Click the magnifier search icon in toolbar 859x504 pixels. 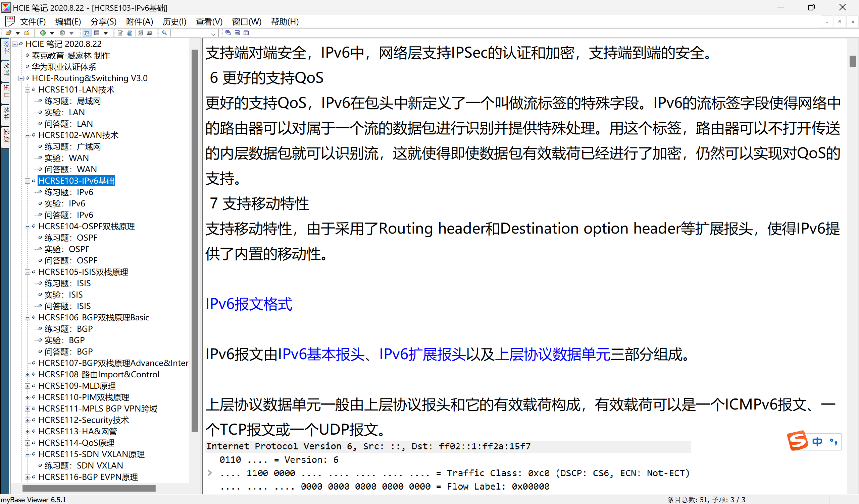(164, 33)
